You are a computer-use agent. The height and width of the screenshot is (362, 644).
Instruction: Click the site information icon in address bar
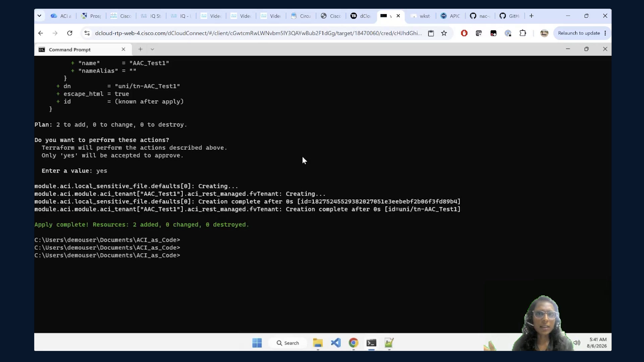click(87, 33)
